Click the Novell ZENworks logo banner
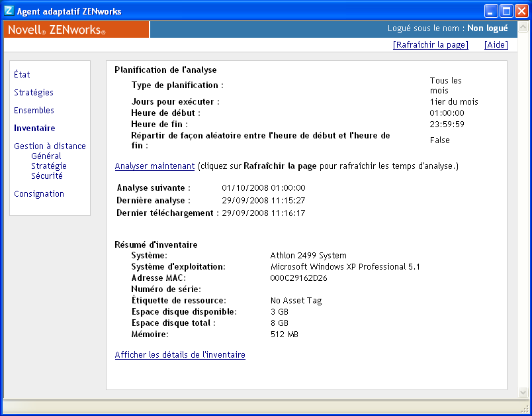Screen dimensions: 532x416 [76, 30]
